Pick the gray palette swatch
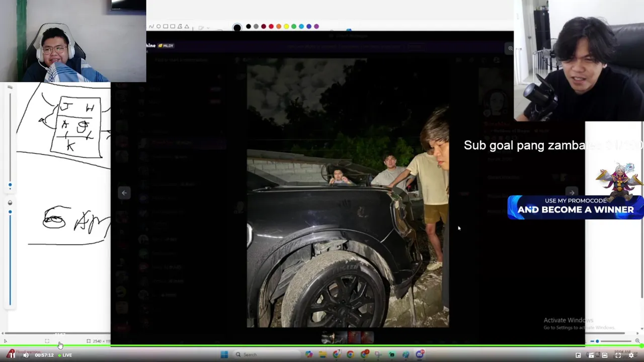This screenshot has width=644, height=362. [256, 26]
